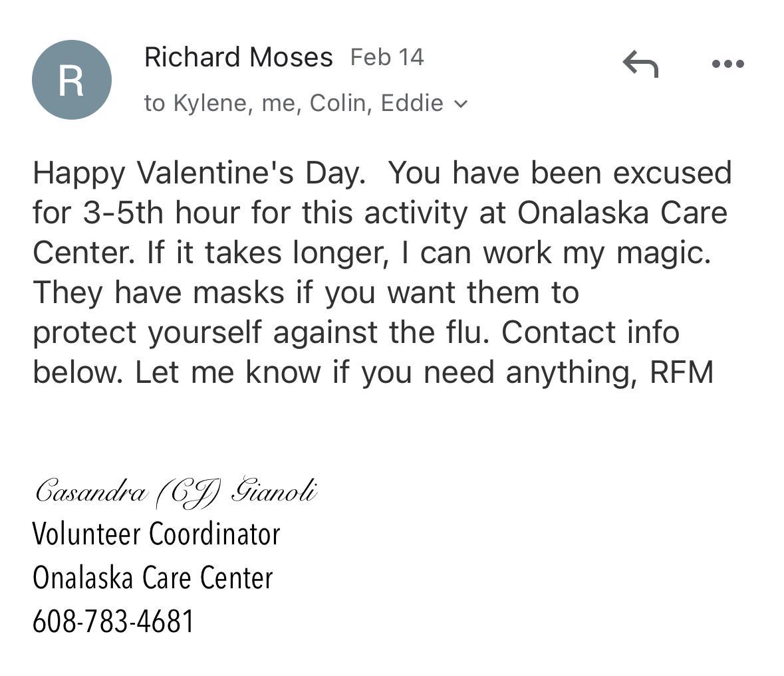Click the cursive Casandra (CJ) Gianoli signature

pyautogui.click(x=176, y=493)
